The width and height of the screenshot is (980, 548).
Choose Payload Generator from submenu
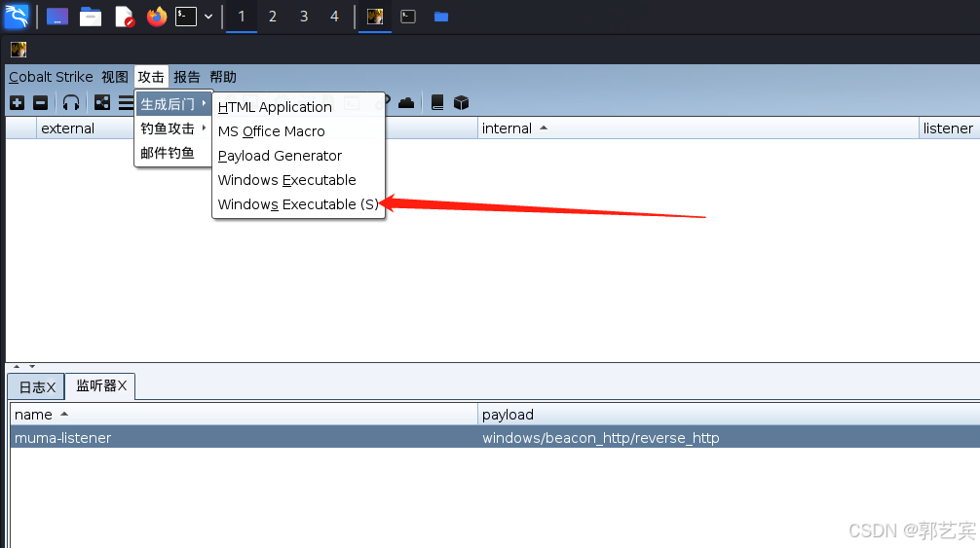[x=298, y=156]
